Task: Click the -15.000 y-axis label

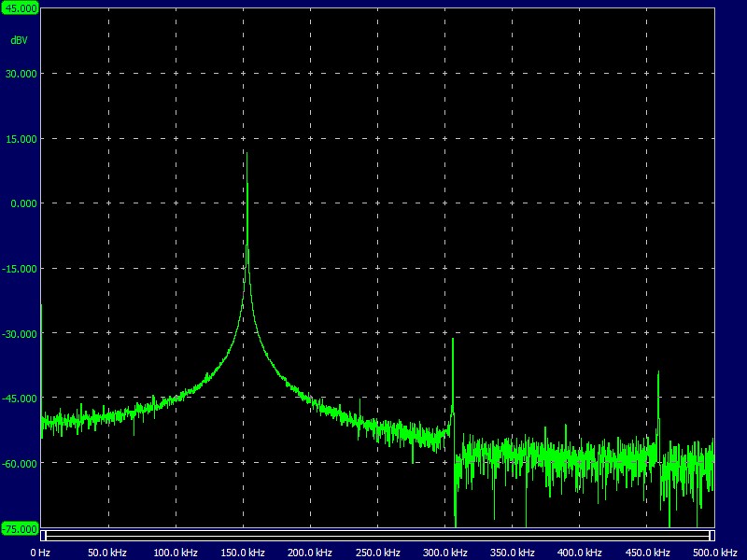Action: point(20,269)
